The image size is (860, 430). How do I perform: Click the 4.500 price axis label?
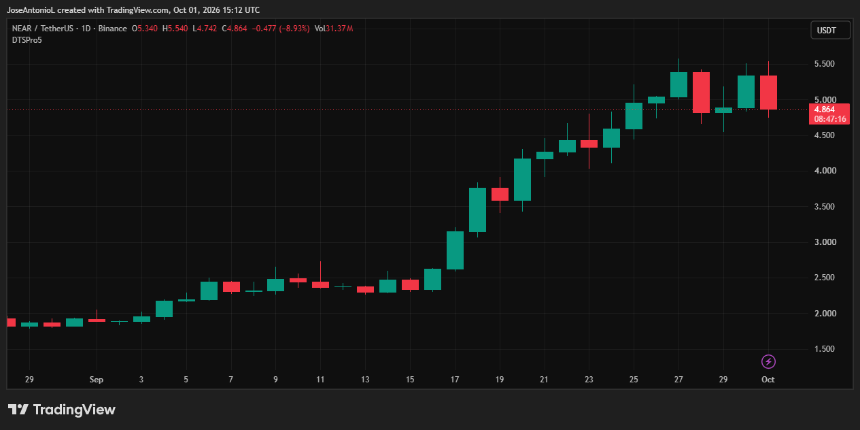pyautogui.click(x=825, y=135)
